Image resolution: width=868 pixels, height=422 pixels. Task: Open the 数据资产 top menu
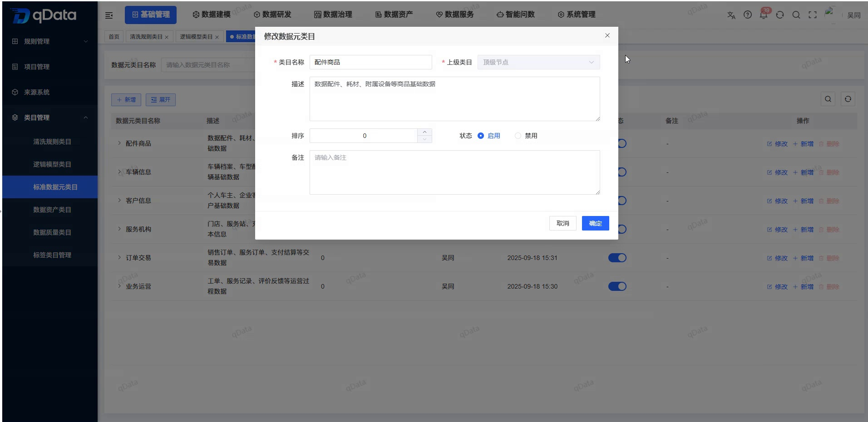coord(394,15)
